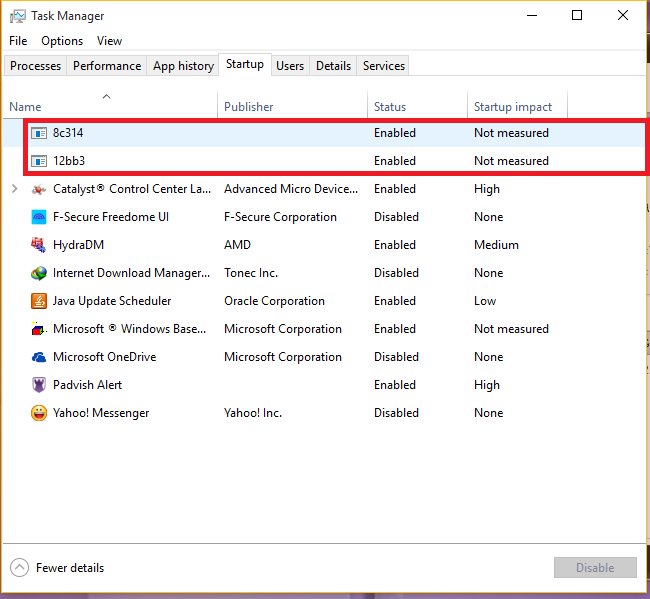650x599 pixels.
Task: Click the Microsoft Windows Base icon
Action: point(39,329)
